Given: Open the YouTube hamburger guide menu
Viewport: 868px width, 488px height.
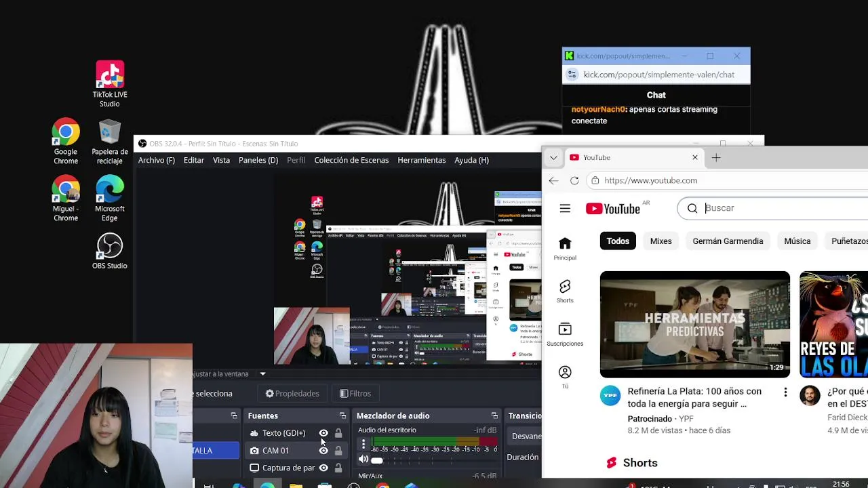Looking at the screenshot, I should (565, 209).
